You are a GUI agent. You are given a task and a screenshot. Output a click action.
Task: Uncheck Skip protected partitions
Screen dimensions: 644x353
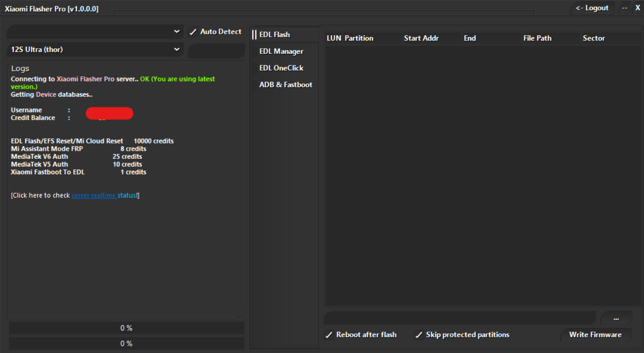419,335
